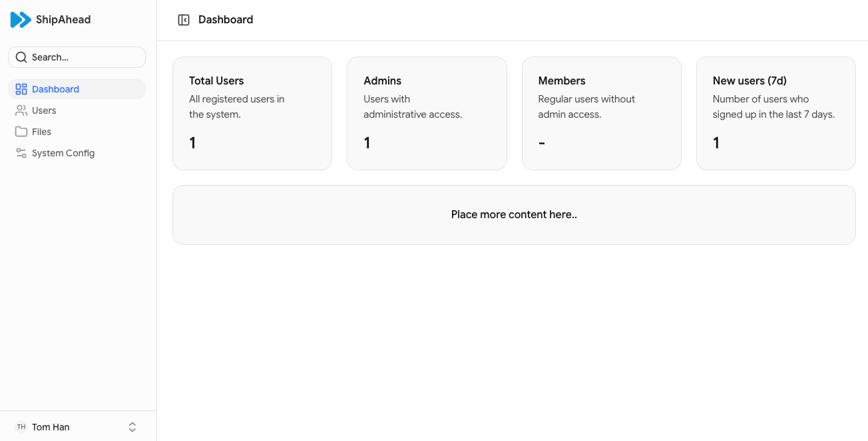Click the ShipAhead logo icon
868x441 pixels.
[21, 20]
